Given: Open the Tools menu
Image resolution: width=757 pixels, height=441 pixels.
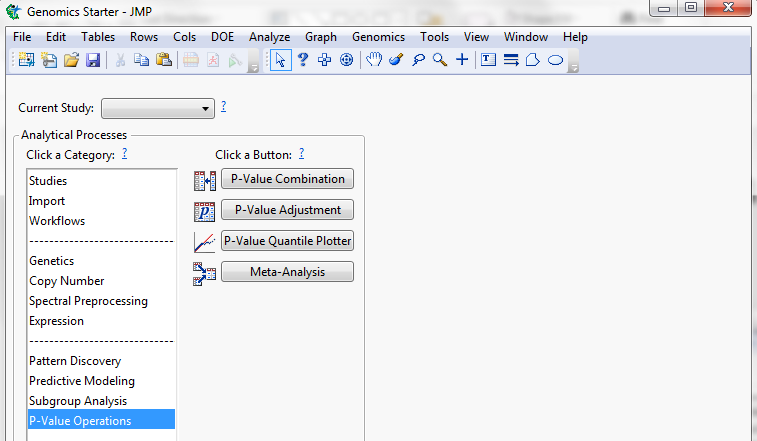Looking at the screenshot, I should coord(435,37).
